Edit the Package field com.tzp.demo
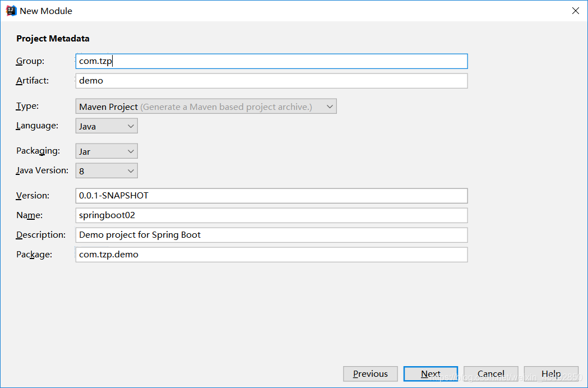588x388 pixels. 271,255
